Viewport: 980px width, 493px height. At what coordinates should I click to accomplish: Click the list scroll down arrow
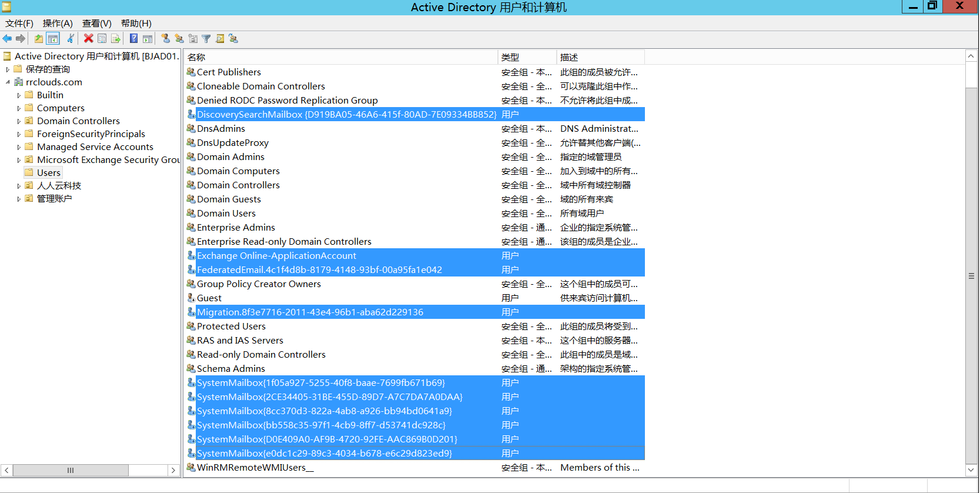click(x=971, y=470)
